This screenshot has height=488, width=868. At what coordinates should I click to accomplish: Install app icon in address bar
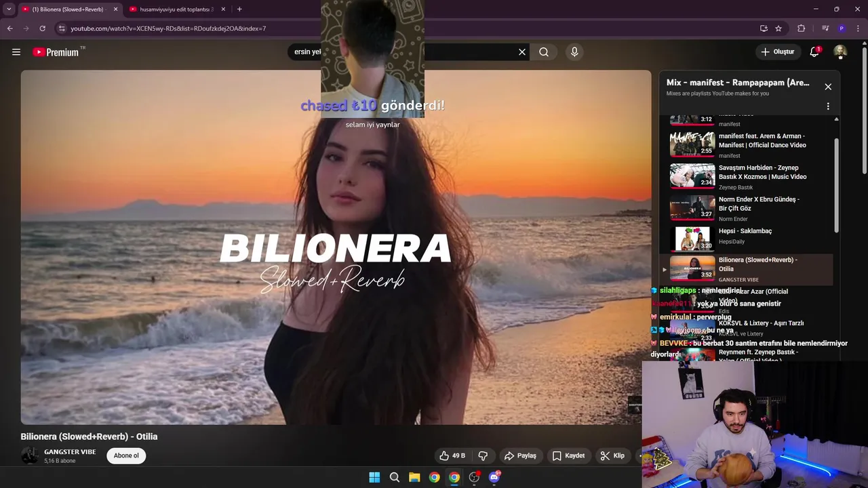764,28
